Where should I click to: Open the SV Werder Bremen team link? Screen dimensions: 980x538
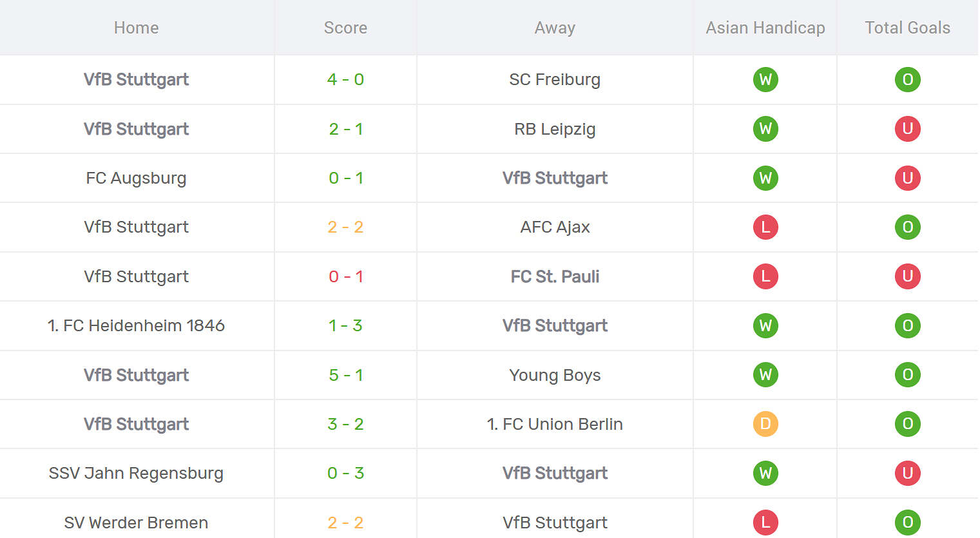136,523
